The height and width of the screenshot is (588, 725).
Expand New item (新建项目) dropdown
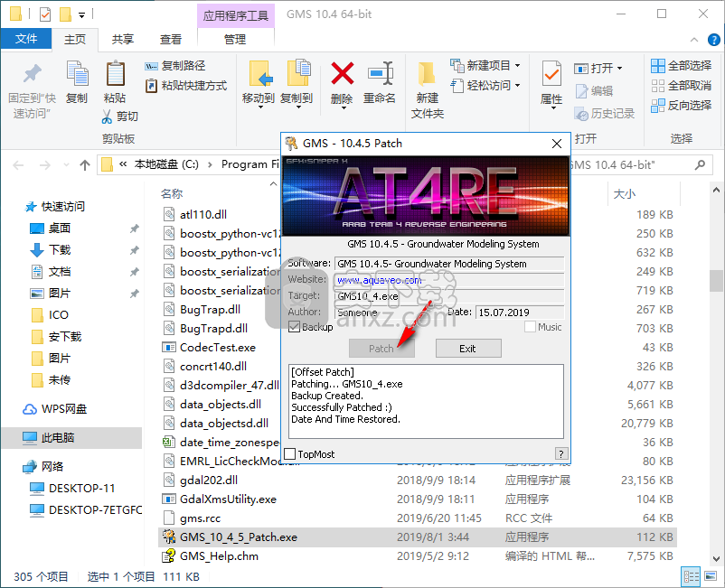click(x=518, y=66)
